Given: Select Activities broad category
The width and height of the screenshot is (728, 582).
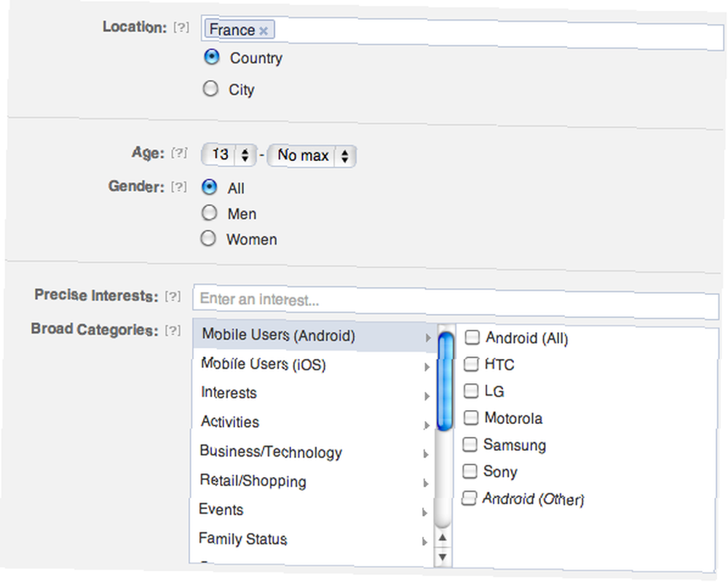Looking at the screenshot, I should click(312, 422).
